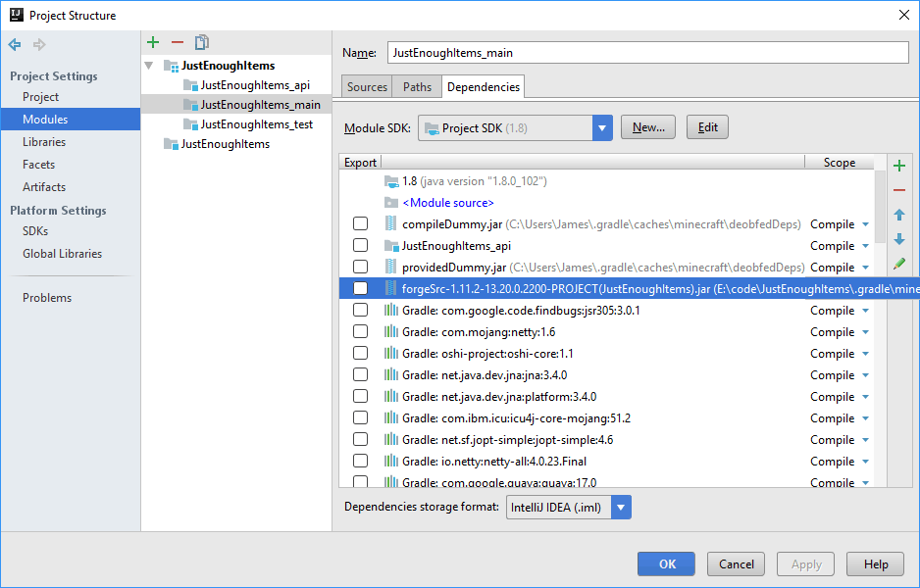Screen dimensions: 920x588
Task: Remove selected module with red minus
Action: [178, 42]
